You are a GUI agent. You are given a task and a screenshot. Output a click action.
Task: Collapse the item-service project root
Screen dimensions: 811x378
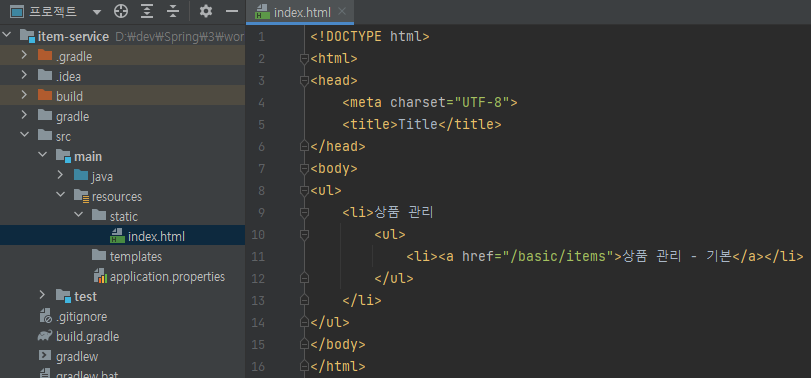tap(8, 36)
